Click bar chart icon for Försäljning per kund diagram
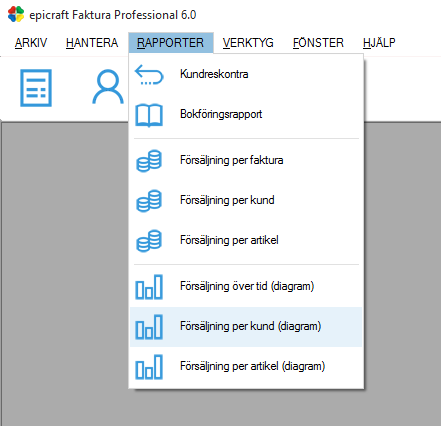This screenshot has height=426, width=441. click(x=149, y=327)
